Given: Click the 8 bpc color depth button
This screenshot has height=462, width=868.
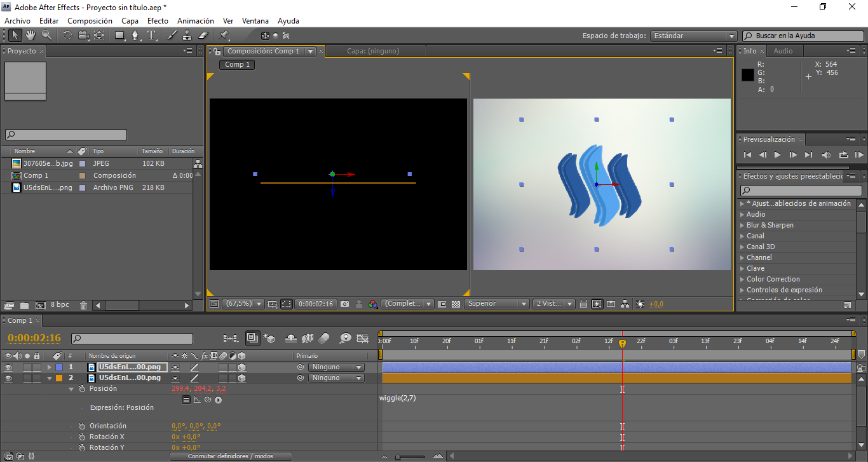Looking at the screenshot, I should click(60, 305).
